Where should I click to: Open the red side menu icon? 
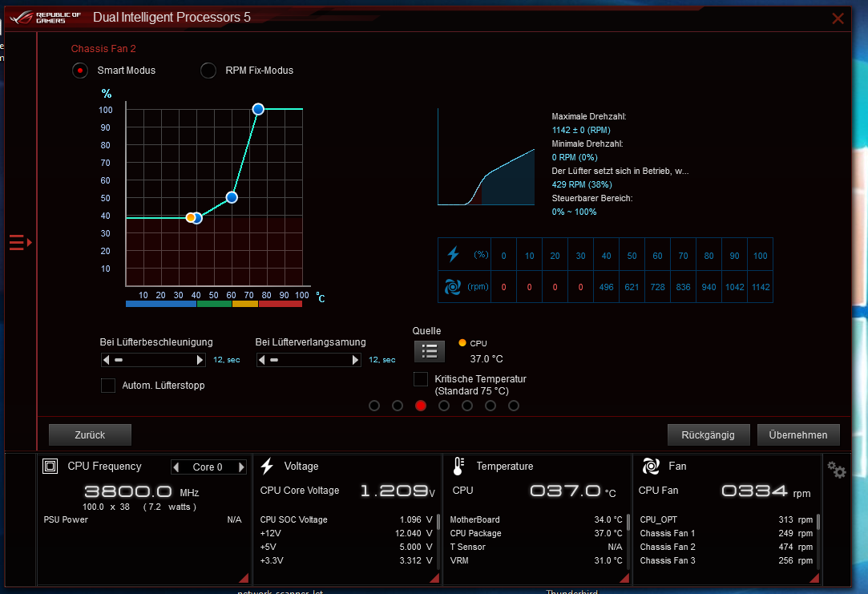tap(20, 242)
